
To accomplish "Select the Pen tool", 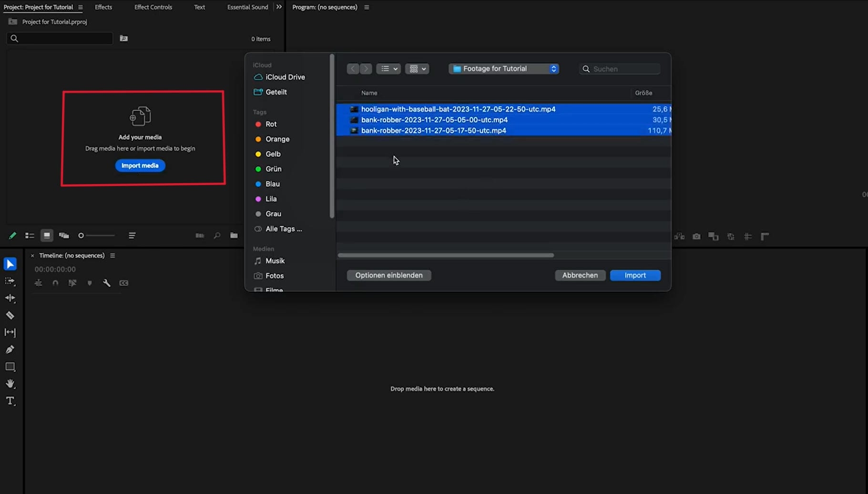I will click(10, 350).
